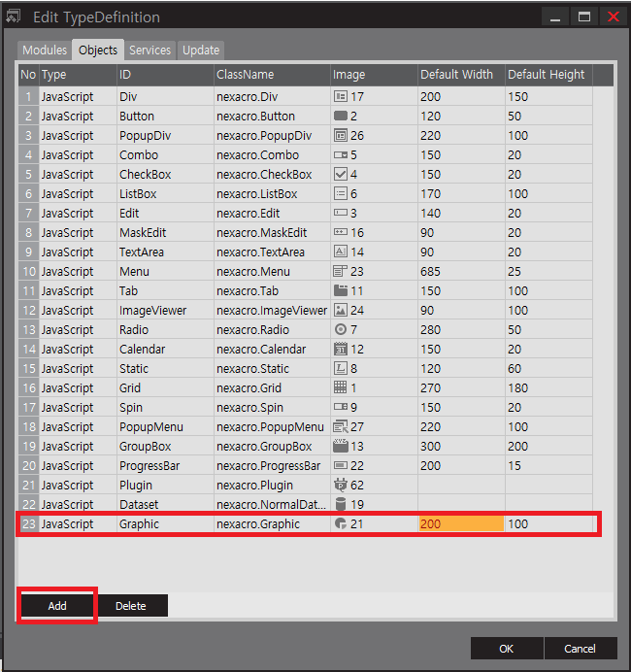Click the Plugin image icon in row 21
The height and width of the screenshot is (672, 631).
[340, 485]
